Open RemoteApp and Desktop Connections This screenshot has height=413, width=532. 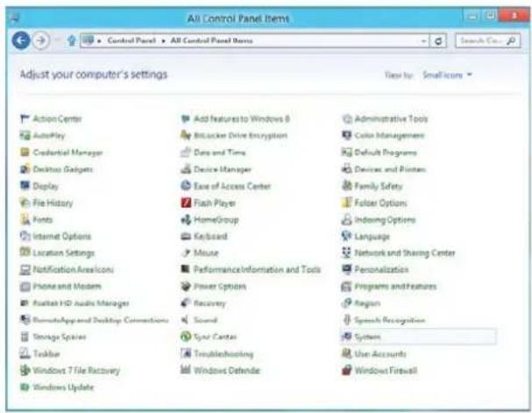(101, 320)
